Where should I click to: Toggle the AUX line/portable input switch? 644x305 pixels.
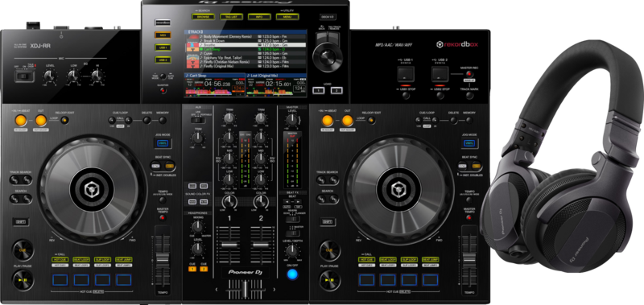(x=198, y=120)
